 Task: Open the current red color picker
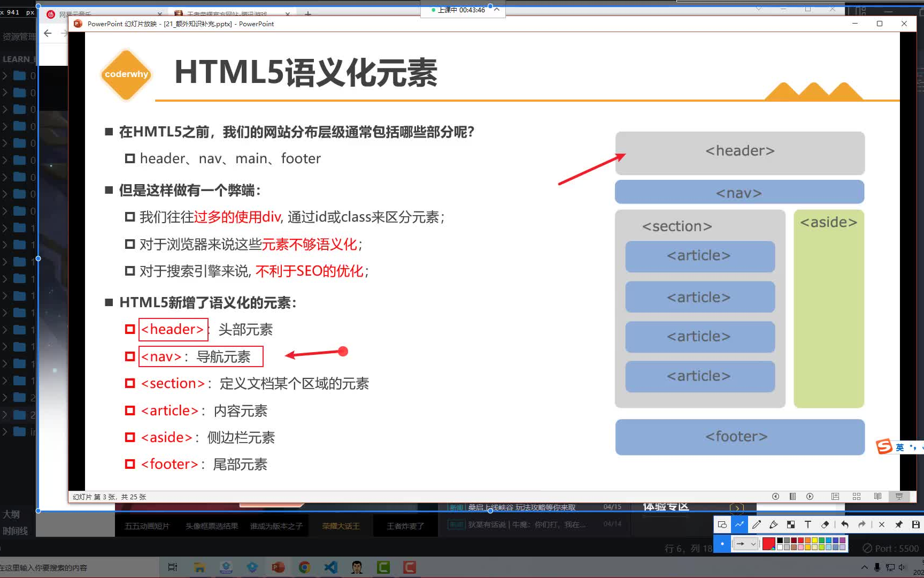tap(768, 544)
